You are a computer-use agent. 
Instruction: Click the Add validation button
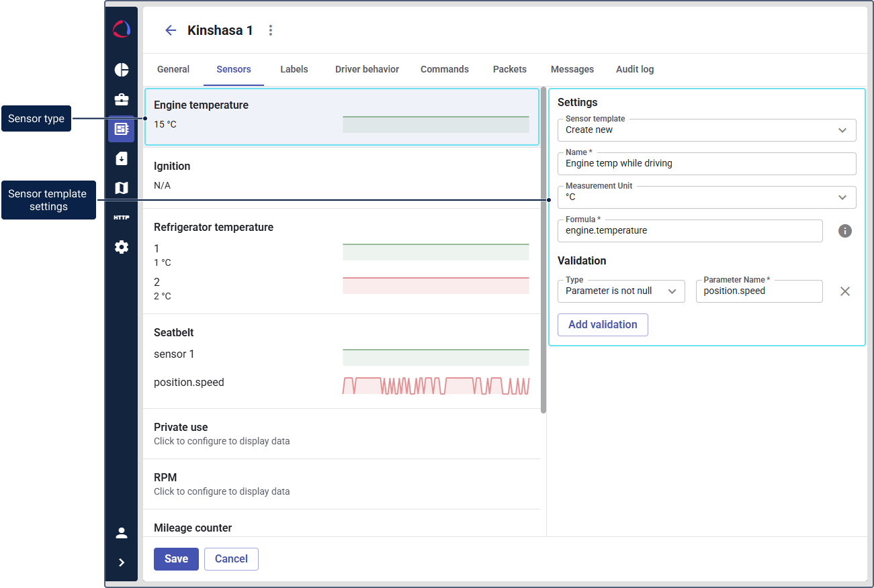(603, 325)
